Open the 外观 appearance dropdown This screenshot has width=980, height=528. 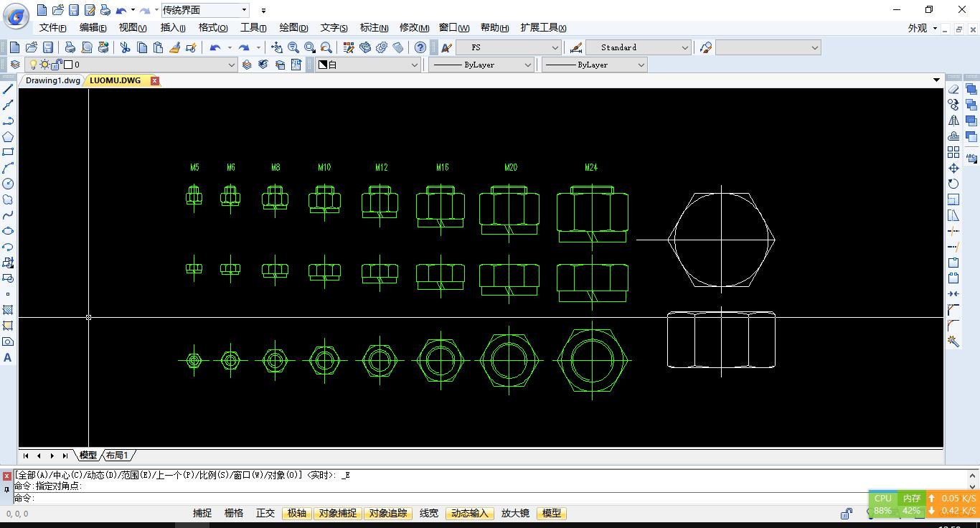(923, 28)
